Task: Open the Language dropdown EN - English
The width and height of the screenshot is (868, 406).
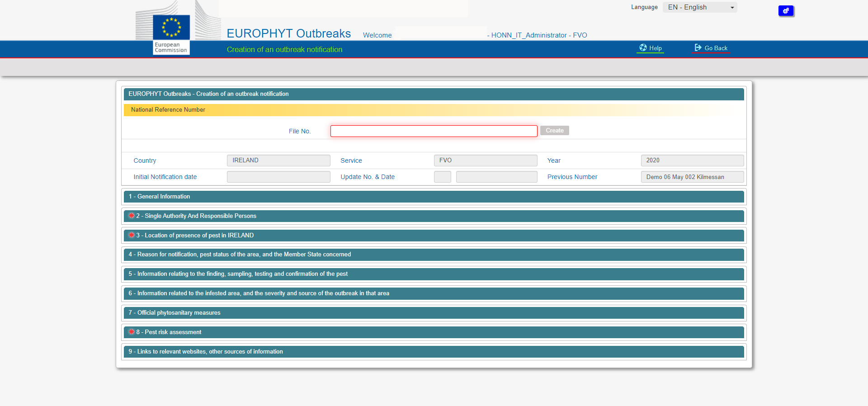Action: pos(700,7)
